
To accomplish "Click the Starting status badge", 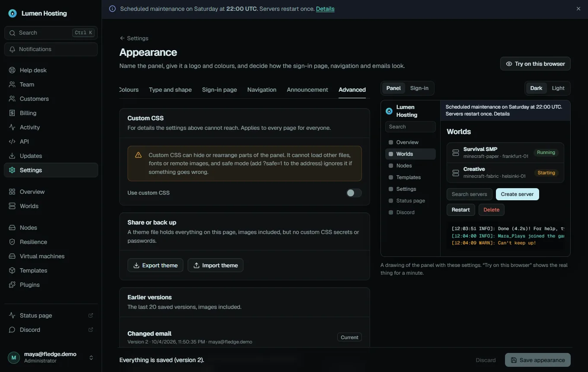I will 546,173.
